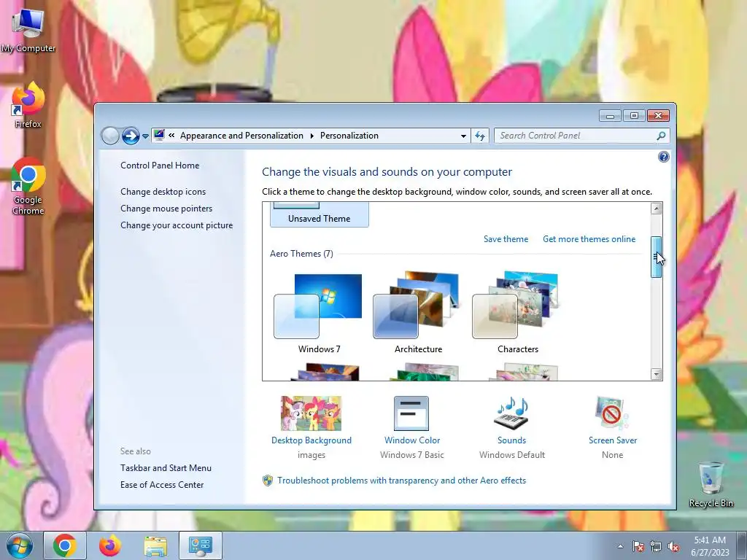Maximize the Personalization window
747x560 pixels.
[634, 116]
